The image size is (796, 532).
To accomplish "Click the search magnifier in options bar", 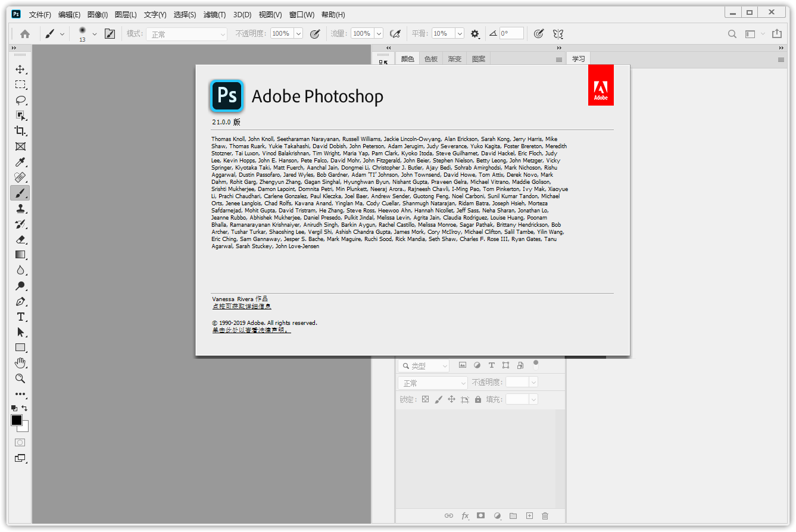I will [x=732, y=34].
